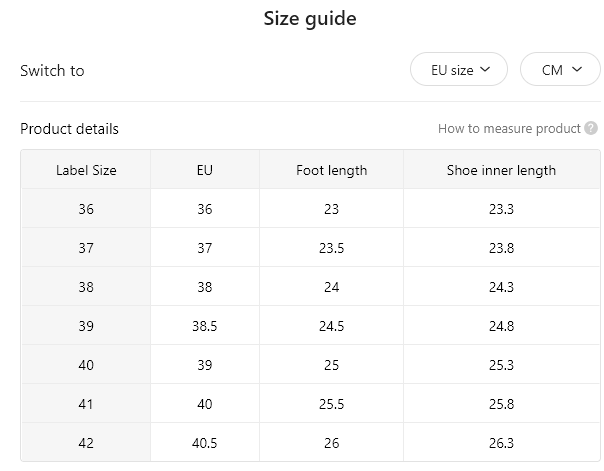The image size is (604, 471).
Task: Click shoe inner length 26.3 cell
Action: tap(502, 443)
